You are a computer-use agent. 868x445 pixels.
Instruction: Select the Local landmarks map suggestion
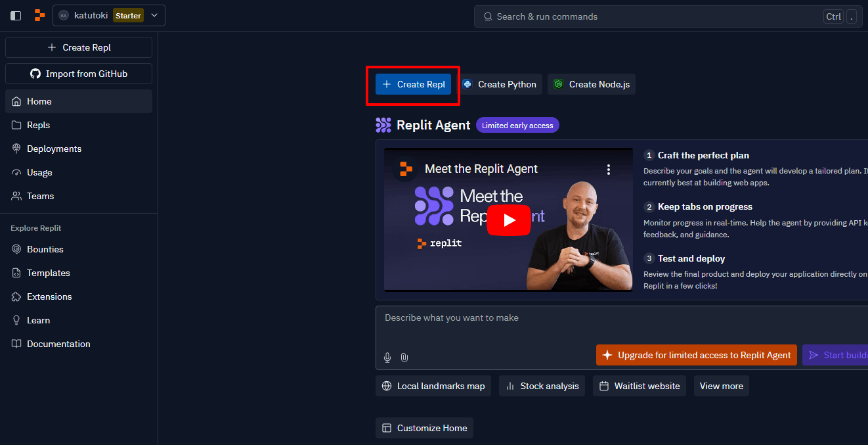(433, 386)
